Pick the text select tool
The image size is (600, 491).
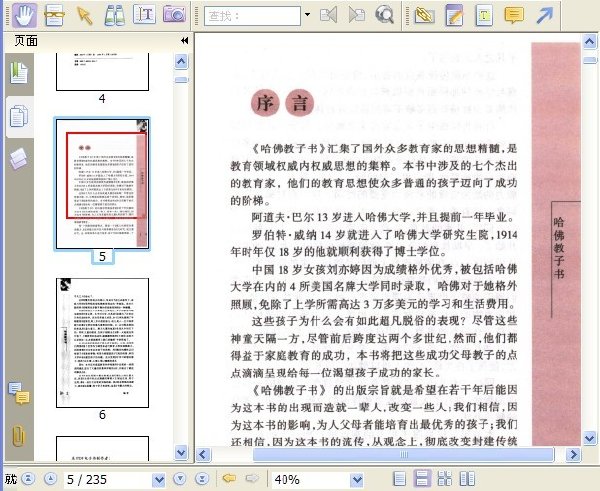[x=144, y=15]
